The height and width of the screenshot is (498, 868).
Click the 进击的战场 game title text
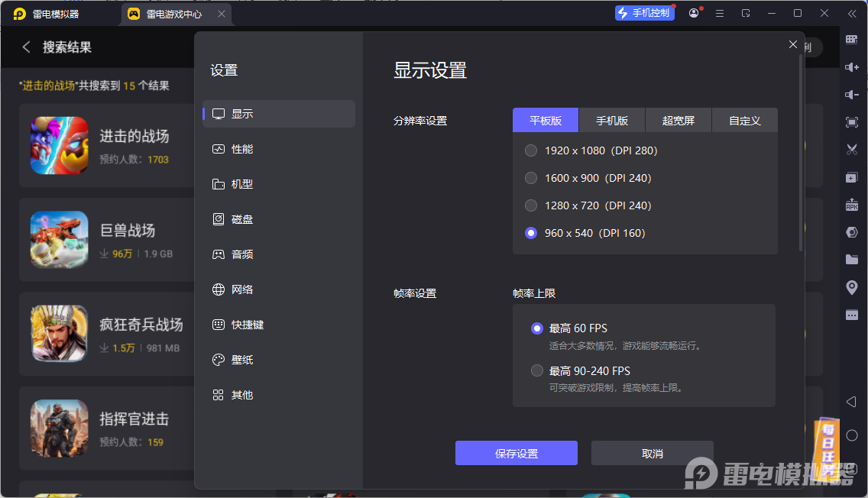[x=134, y=136]
